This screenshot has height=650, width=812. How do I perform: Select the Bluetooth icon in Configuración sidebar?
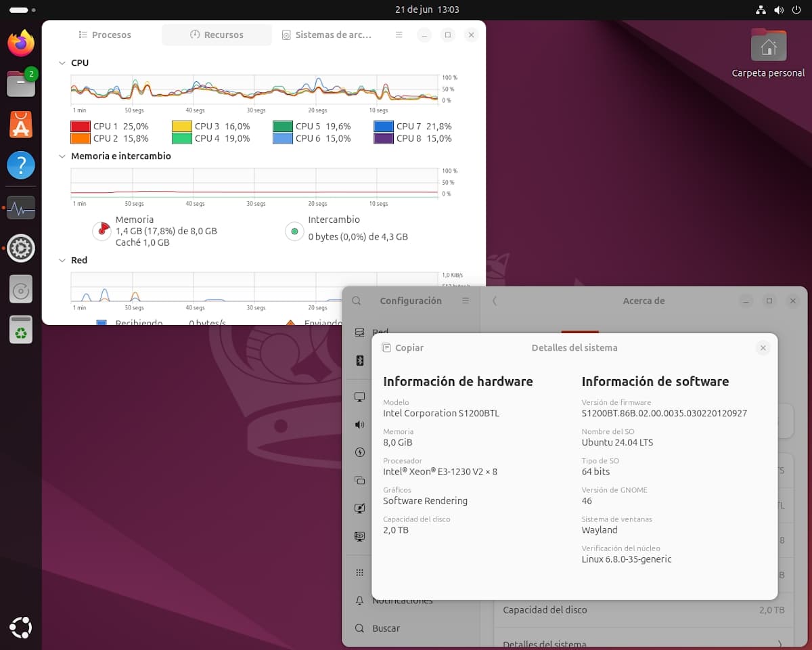(360, 361)
